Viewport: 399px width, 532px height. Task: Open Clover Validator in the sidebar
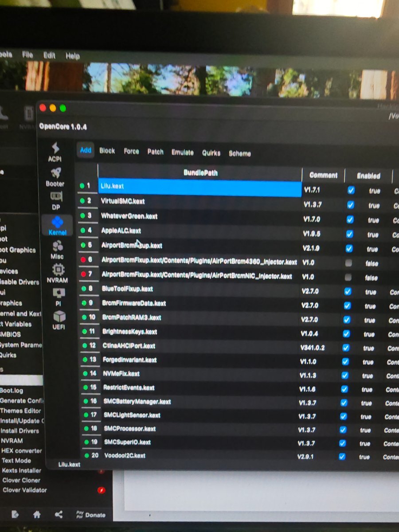pos(24,490)
